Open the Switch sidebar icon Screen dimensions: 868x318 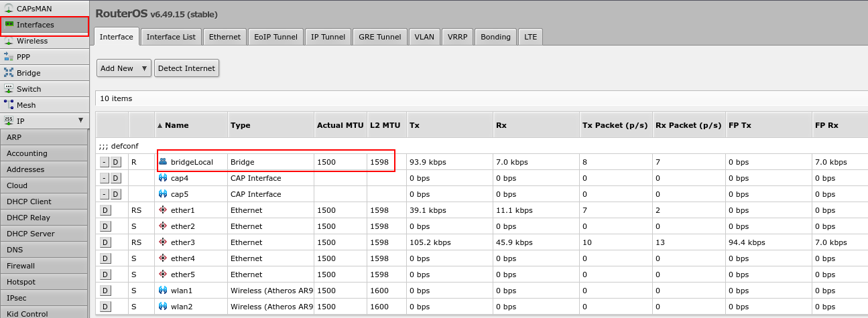click(x=9, y=89)
